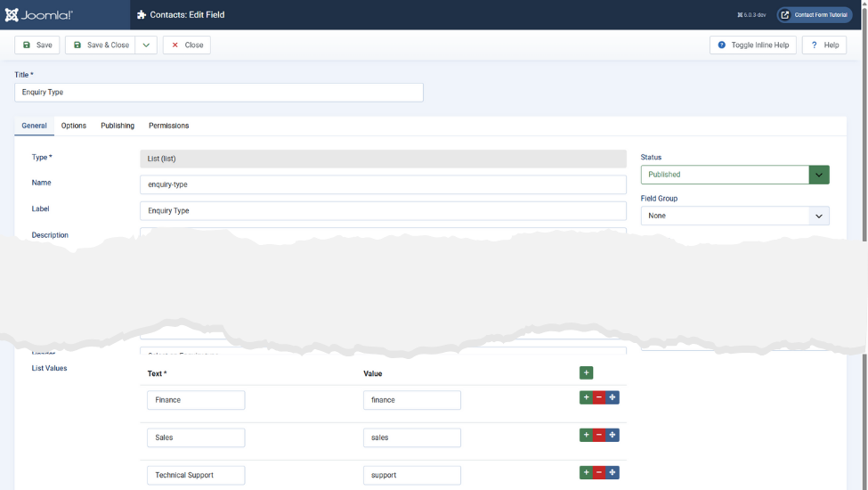Click the Text * column header

(x=158, y=373)
